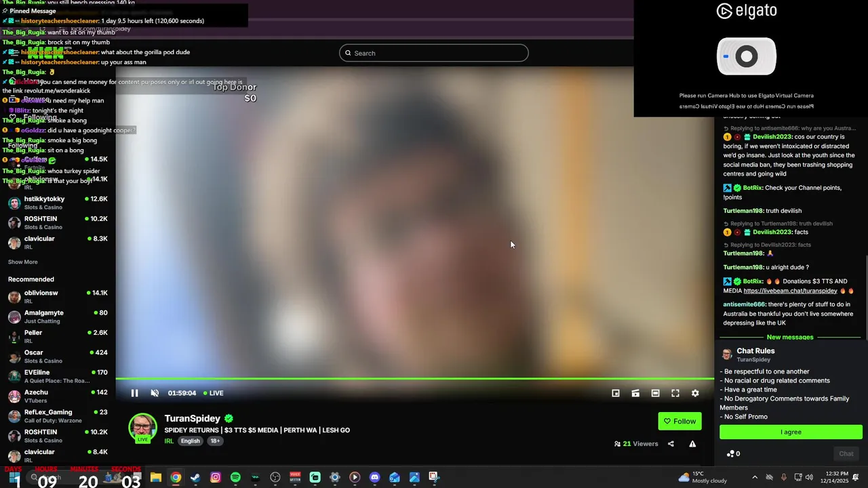Viewport: 868px width, 488px height.
Task: Open Spotify from taskbar
Action: tap(235, 477)
